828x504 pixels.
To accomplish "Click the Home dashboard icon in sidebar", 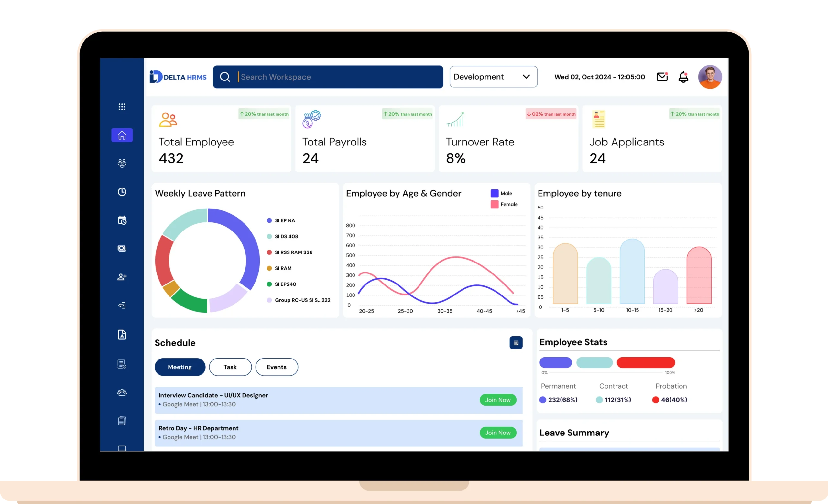I will (x=121, y=135).
